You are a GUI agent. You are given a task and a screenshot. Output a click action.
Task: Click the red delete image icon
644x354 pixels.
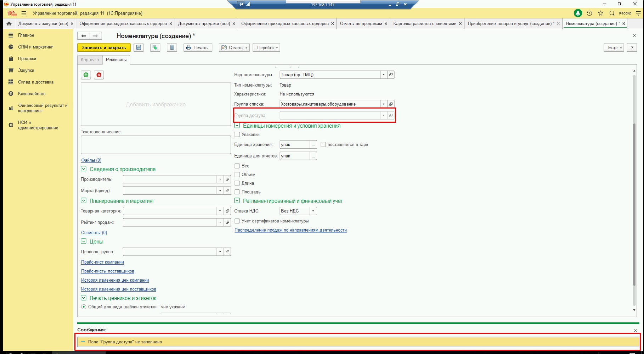pos(99,75)
